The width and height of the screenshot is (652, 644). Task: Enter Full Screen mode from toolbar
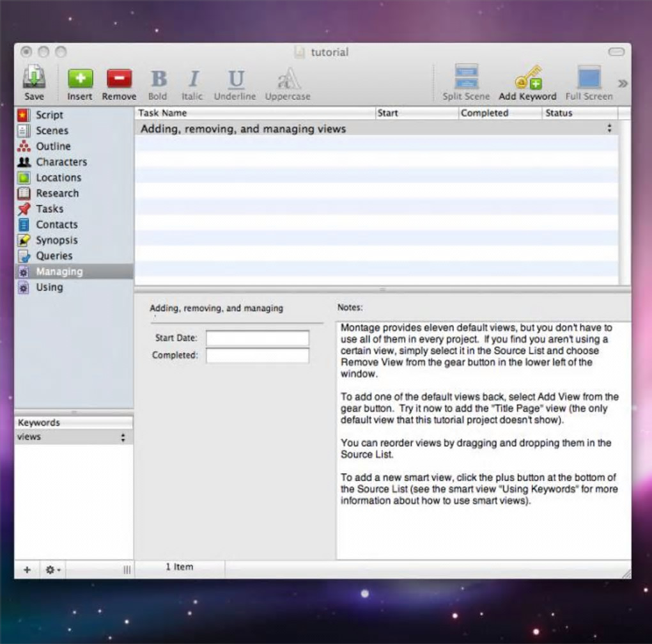pos(589,79)
